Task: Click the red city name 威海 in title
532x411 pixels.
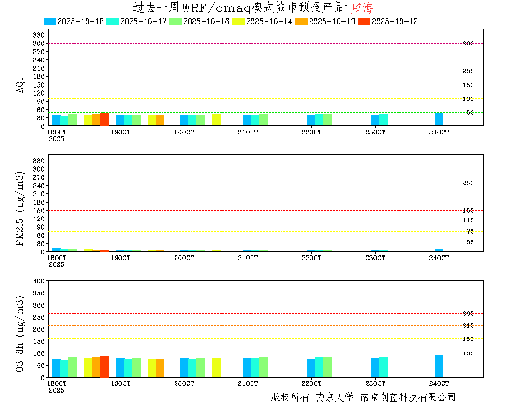Action: click(362, 8)
